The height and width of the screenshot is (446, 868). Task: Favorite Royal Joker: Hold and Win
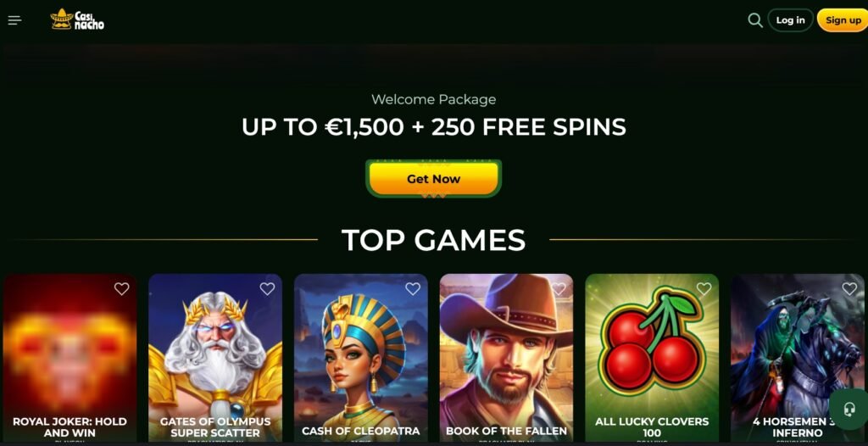coord(122,288)
